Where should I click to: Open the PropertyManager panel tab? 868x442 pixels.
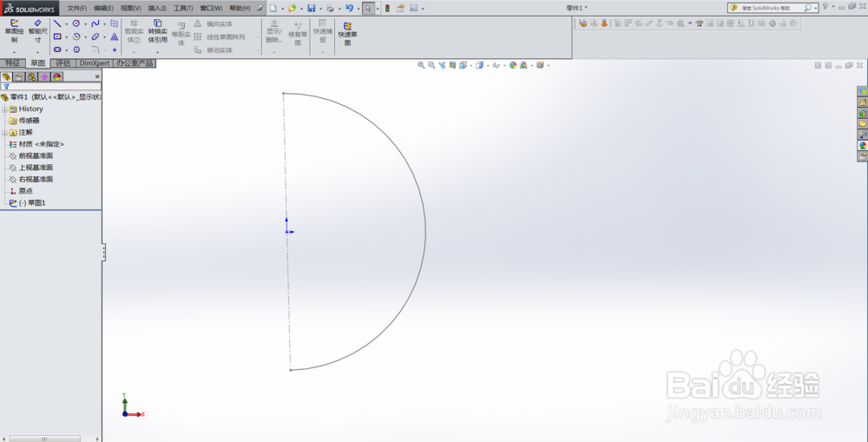click(19, 76)
